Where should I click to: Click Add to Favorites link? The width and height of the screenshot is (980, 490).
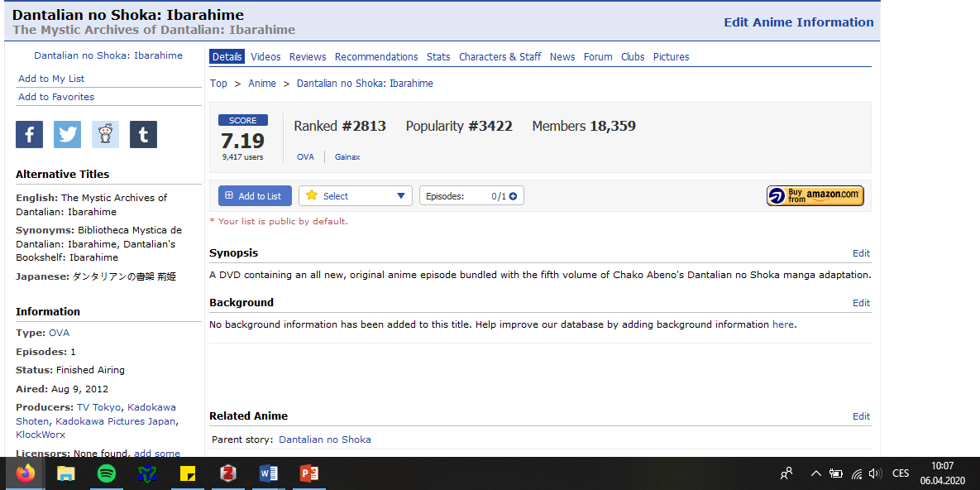point(56,97)
